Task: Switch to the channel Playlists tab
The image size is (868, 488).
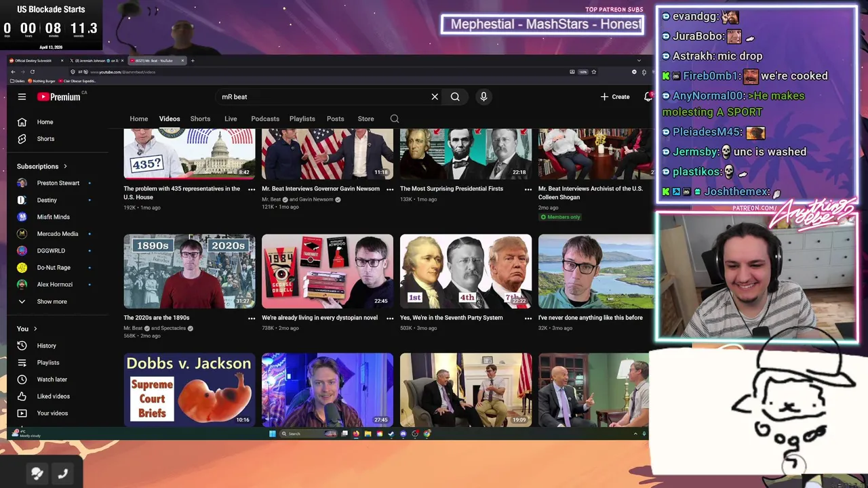Action: pyautogui.click(x=302, y=119)
